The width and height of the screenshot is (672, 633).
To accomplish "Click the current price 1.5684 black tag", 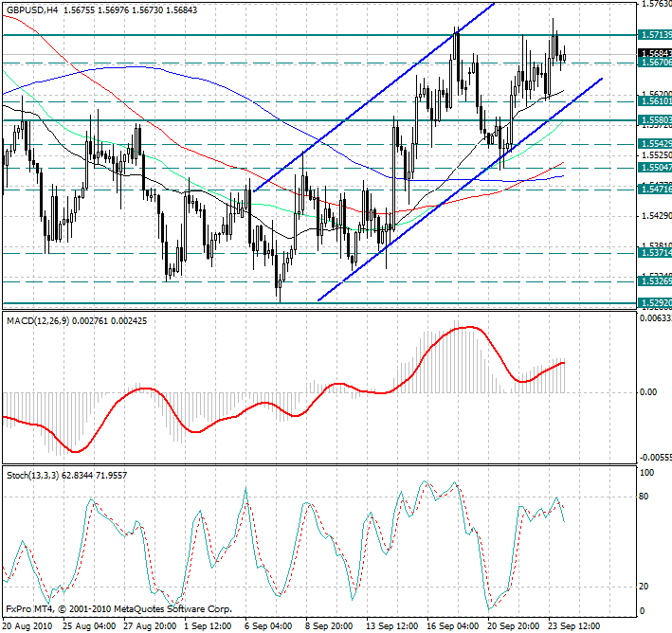I will [655, 53].
